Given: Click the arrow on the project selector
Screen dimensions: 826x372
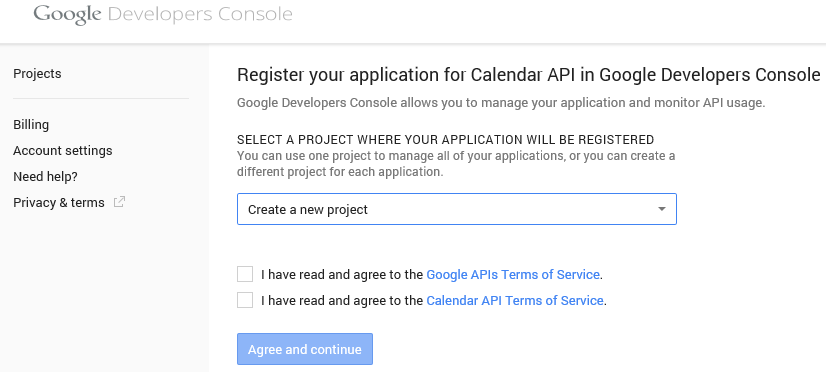Looking at the screenshot, I should pyautogui.click(x=662, y=209).
